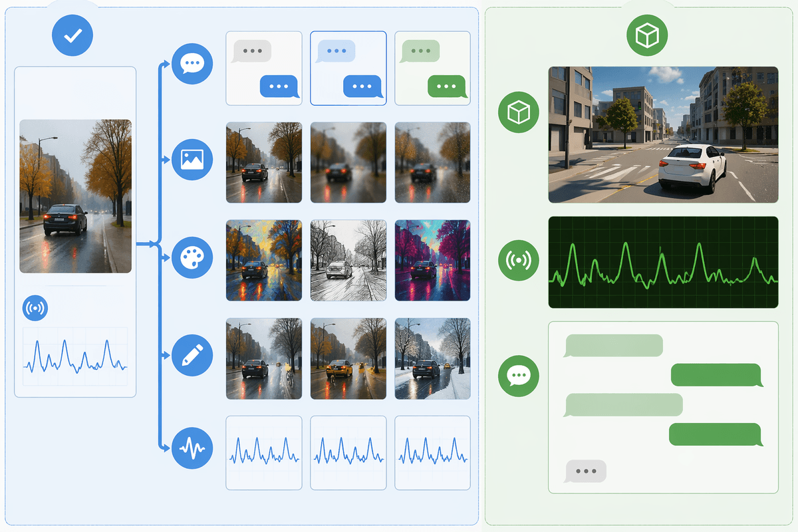
Task: Open the sharp rainy street image thumbnail
Action: coord(264,162)
